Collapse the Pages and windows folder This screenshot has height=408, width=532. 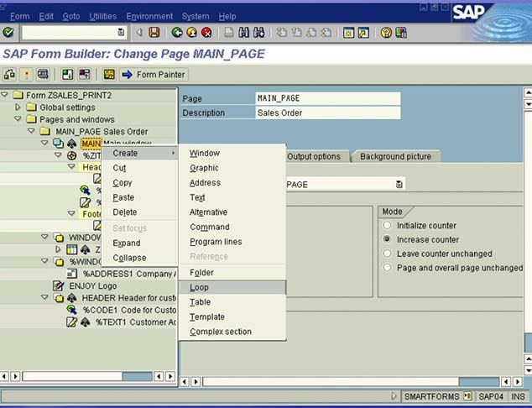(x=18, y=119)
